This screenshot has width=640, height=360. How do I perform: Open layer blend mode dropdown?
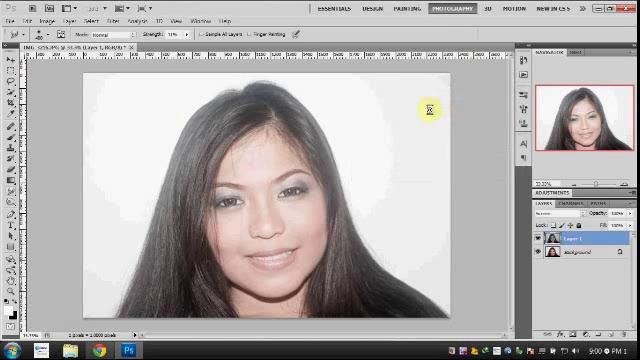coord(560,213)
